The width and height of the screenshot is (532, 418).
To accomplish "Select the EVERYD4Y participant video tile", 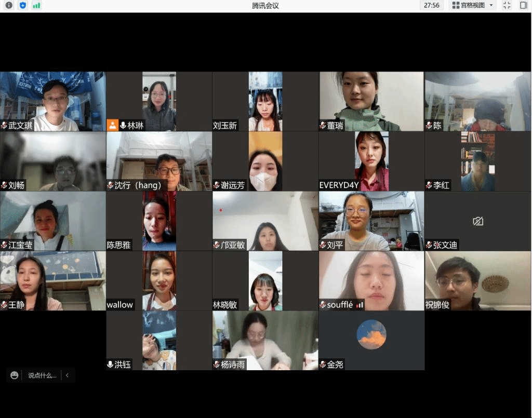I will pyautogui.click(x=371, y=161).
